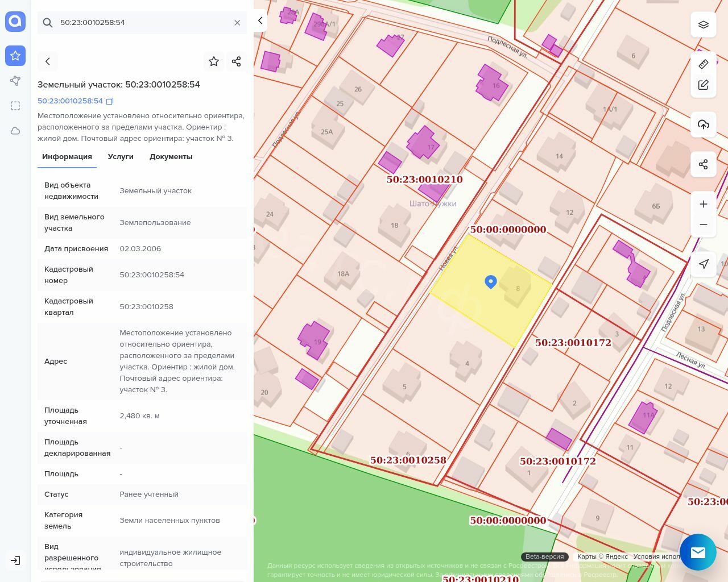This screenshot has width=728, height=582.
Task: Select the ruler measurement tool
Action: (704, 64)
